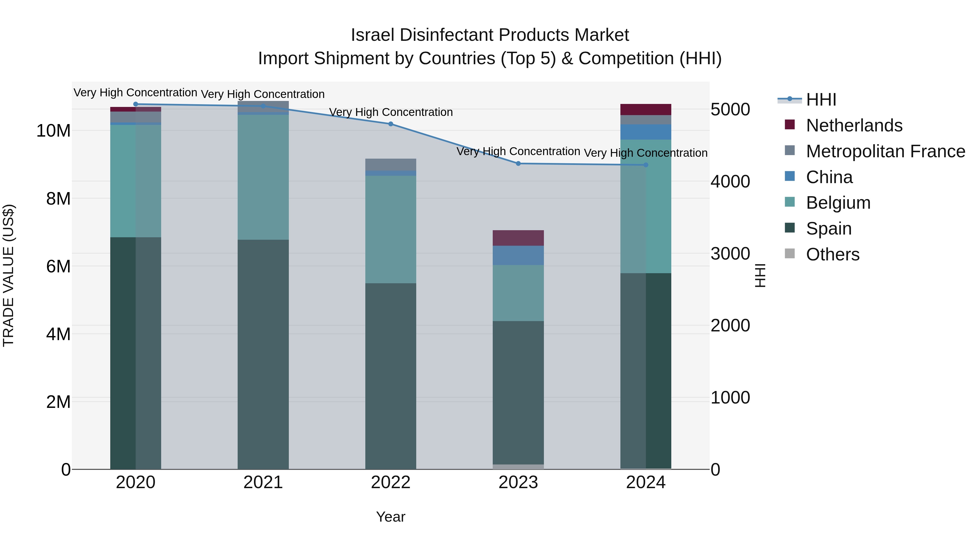Click the Israel Disinfectant Products Market title
Viewport: 980px width, 551px height.
(490, 35)
